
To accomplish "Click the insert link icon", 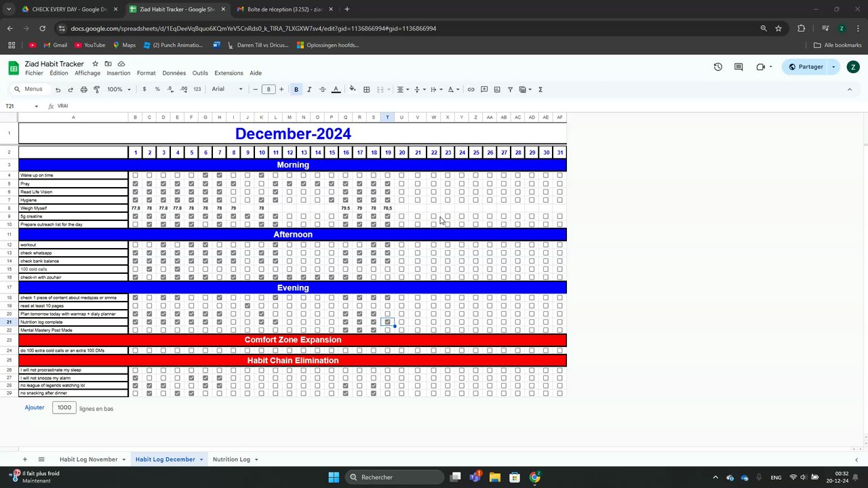I will (471, 89).
